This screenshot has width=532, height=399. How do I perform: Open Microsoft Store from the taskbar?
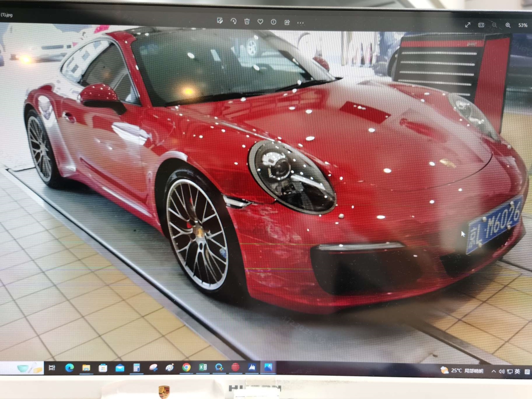pyautogui.click(x=103, y=368)
